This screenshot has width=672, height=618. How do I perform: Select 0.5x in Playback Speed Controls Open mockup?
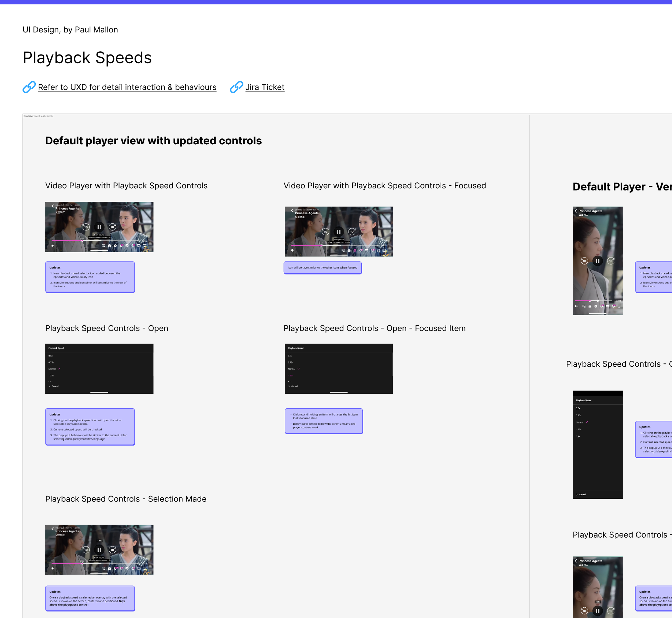click(x=51, y=356)
